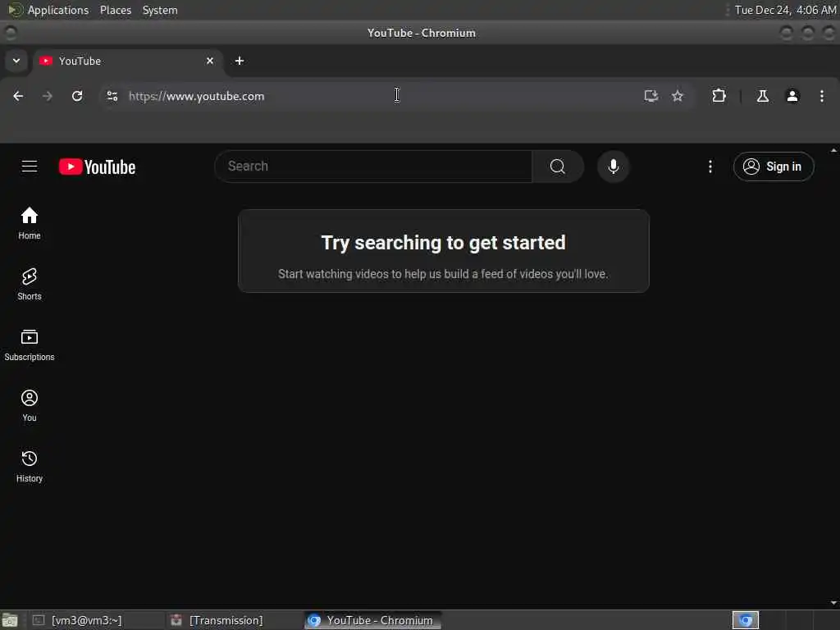Open the browser profile icon
The image size is (840, 630).
click(792, 96)
